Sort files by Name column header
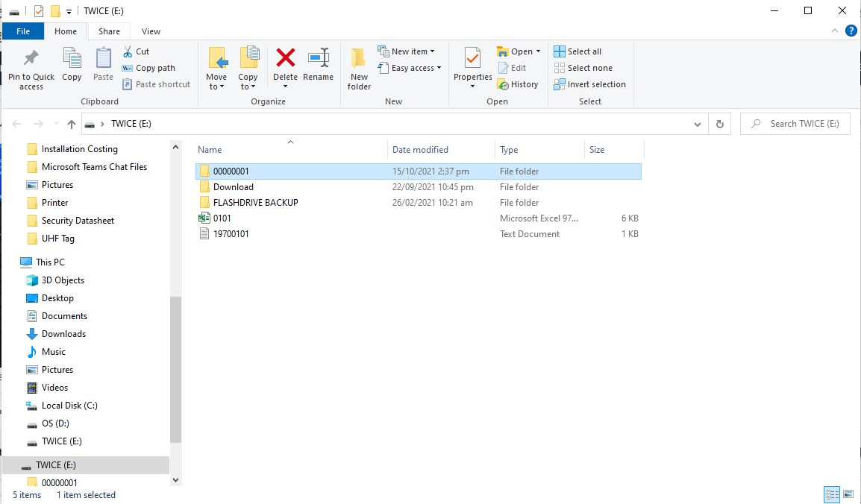The width and height of the screenshot is (861, 504). (x=291, y=150)
